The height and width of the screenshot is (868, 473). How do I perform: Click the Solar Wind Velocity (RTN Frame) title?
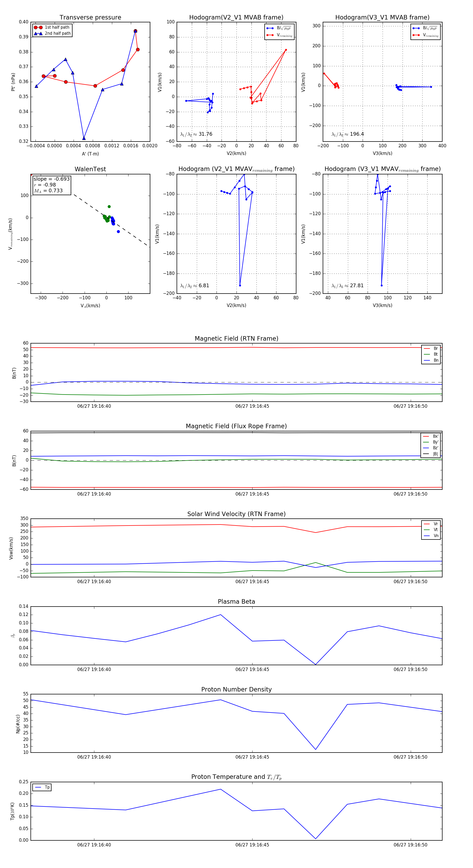point(236,514)
